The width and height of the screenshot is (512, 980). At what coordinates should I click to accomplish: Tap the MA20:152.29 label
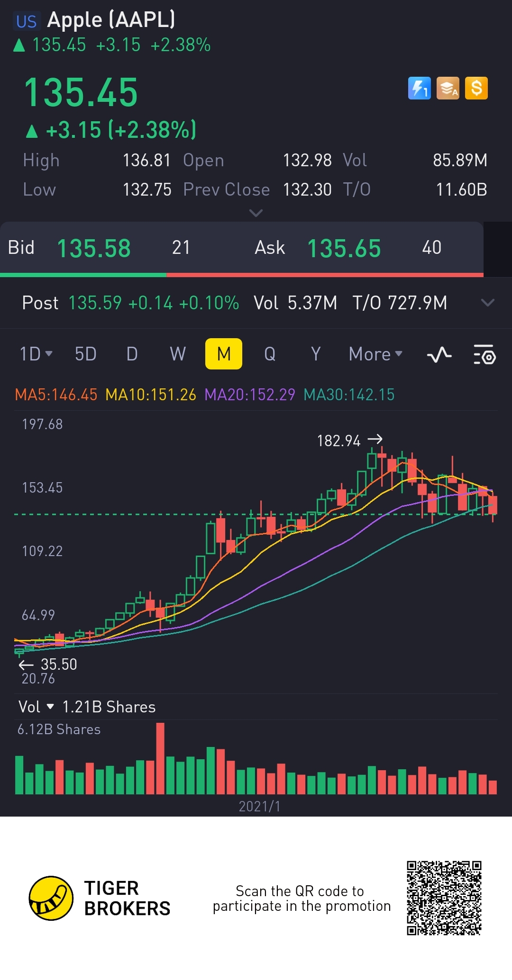pos(250,395)
